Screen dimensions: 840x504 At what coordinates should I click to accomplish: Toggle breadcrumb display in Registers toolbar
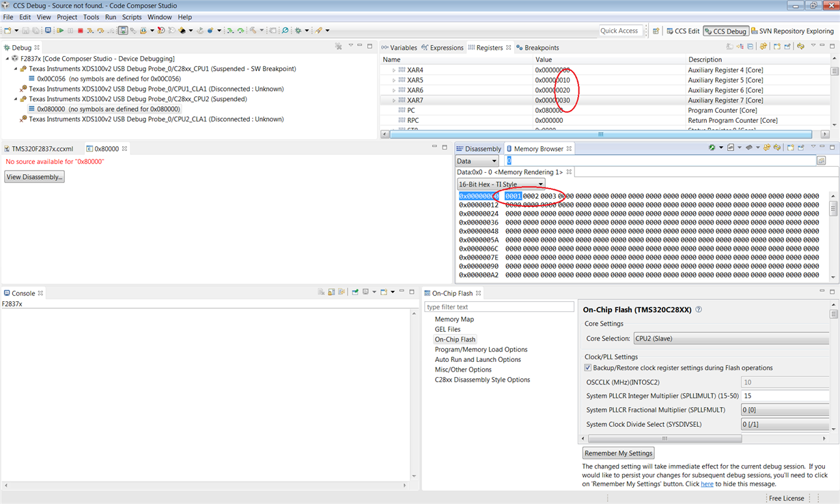coord(751,46)
